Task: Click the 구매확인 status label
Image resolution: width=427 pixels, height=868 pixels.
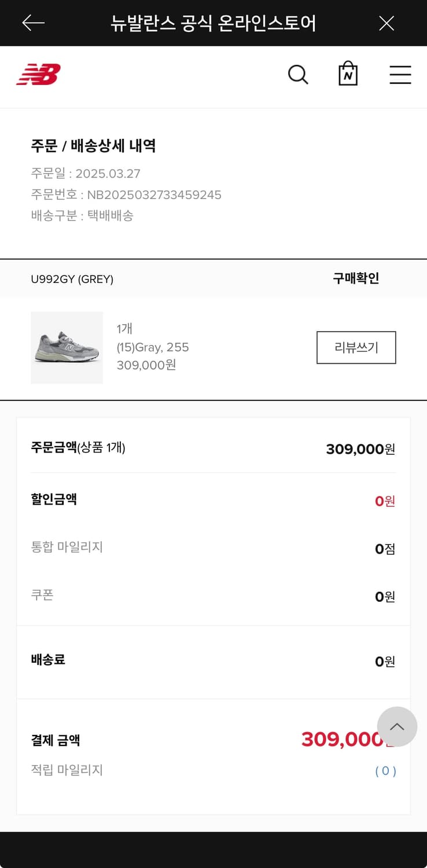Action: tap(356, 278)
